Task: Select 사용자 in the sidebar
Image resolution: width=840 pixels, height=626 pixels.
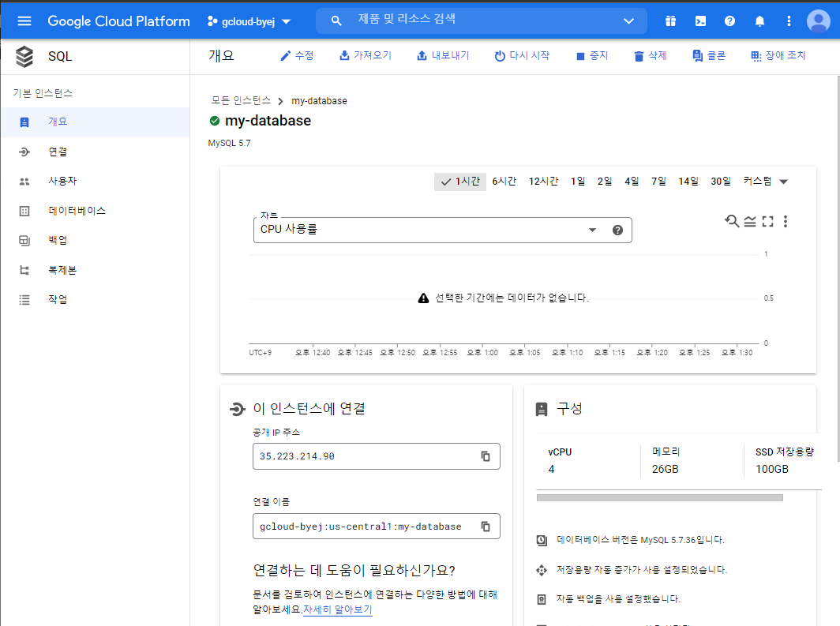Action: [x=95, y=182]
